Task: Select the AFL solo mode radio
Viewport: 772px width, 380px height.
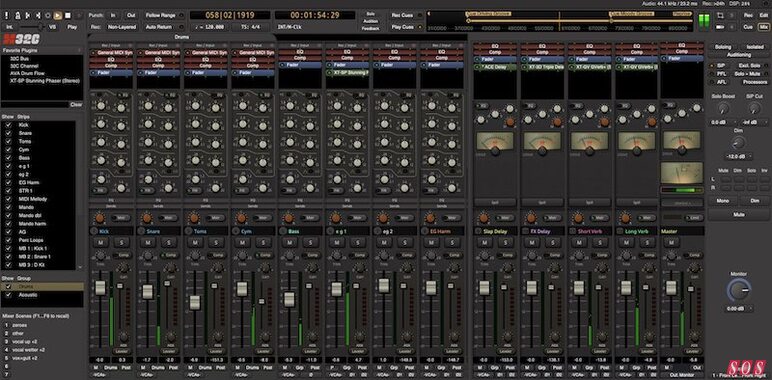Action: click(711, 82)
